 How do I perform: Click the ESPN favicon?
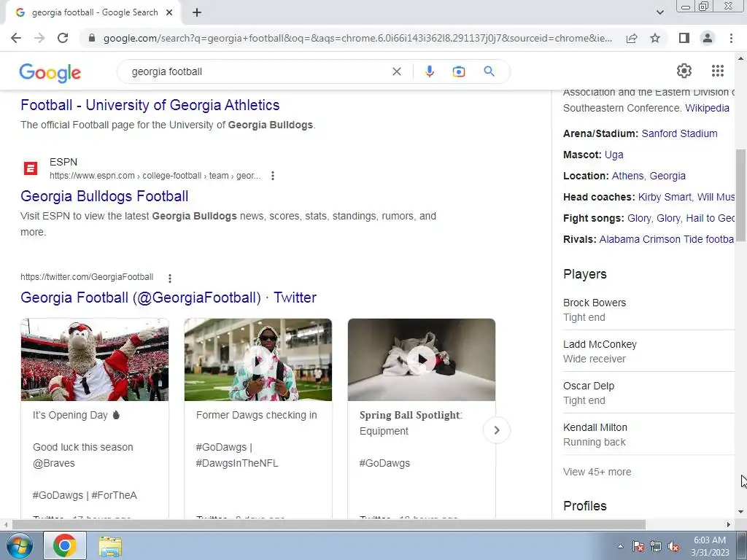coord(31,168)
